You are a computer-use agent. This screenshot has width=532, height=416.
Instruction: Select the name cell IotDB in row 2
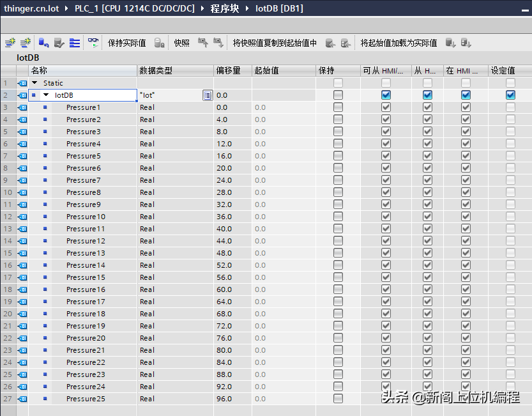click(x=83, y=95)
